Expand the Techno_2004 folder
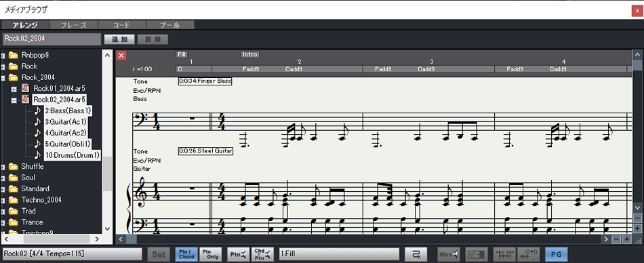This screenshot has height=263, width=644. click(3, 200)
